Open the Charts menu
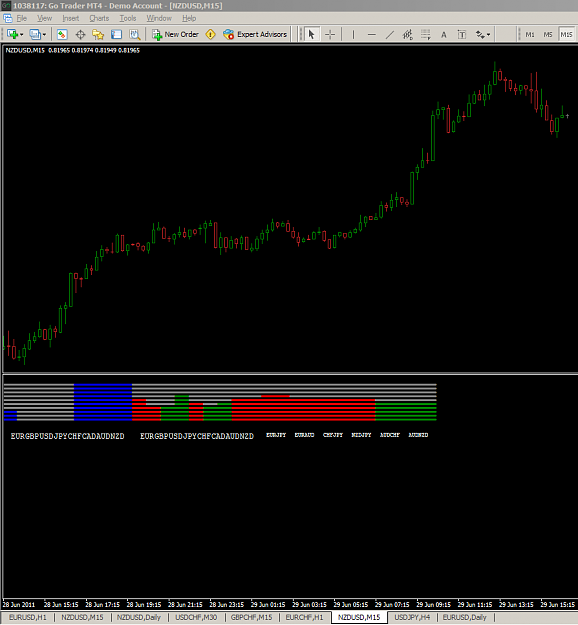The width and height of the screenshot is (578, 625). [x=99, y=18]
